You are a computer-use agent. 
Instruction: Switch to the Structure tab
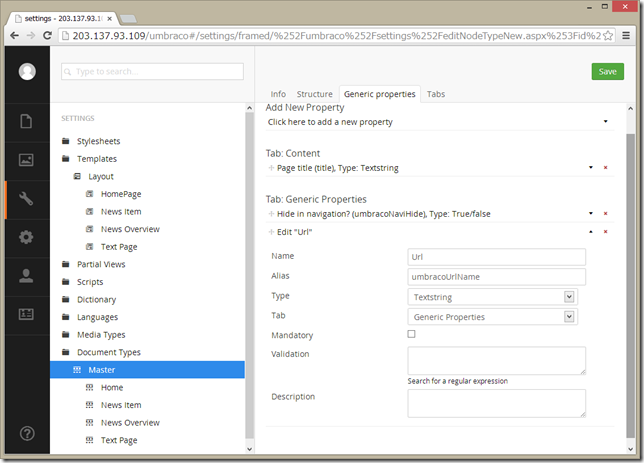pos(315,94)
